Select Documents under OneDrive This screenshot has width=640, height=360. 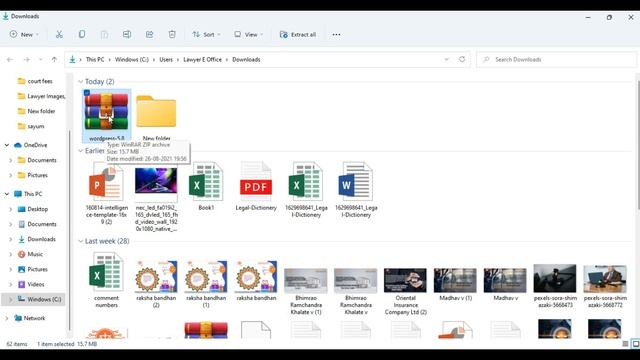point(37,160)
